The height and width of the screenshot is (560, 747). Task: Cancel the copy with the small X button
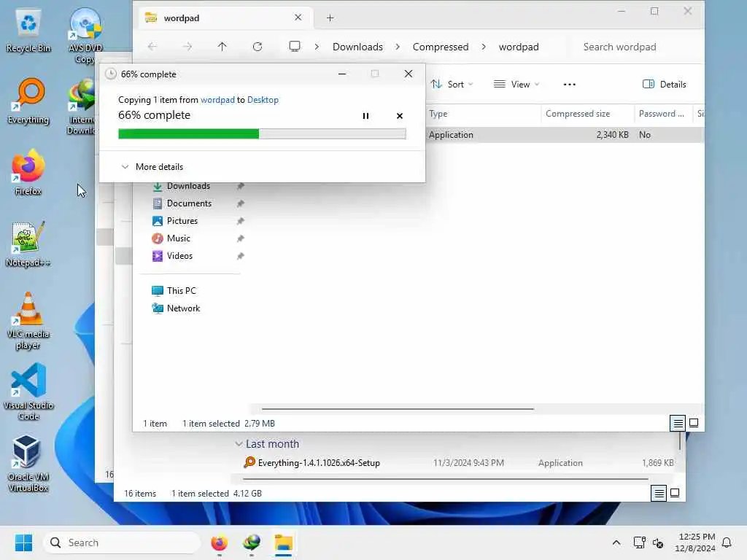point(399,116)
